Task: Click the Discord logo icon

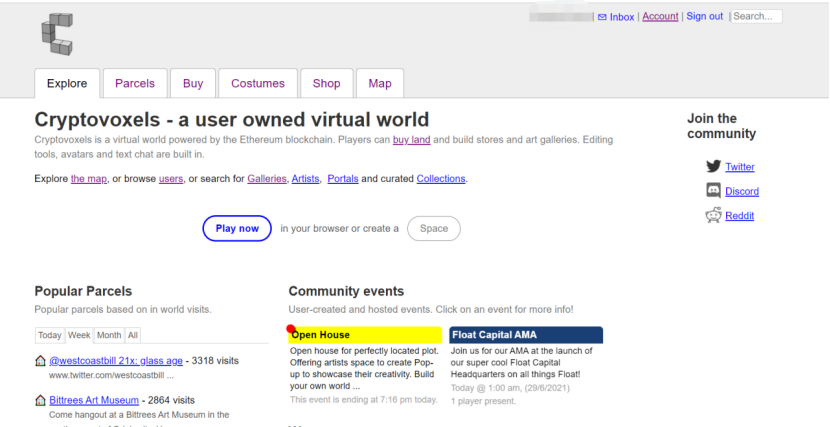Action: (x=714, y=190)
